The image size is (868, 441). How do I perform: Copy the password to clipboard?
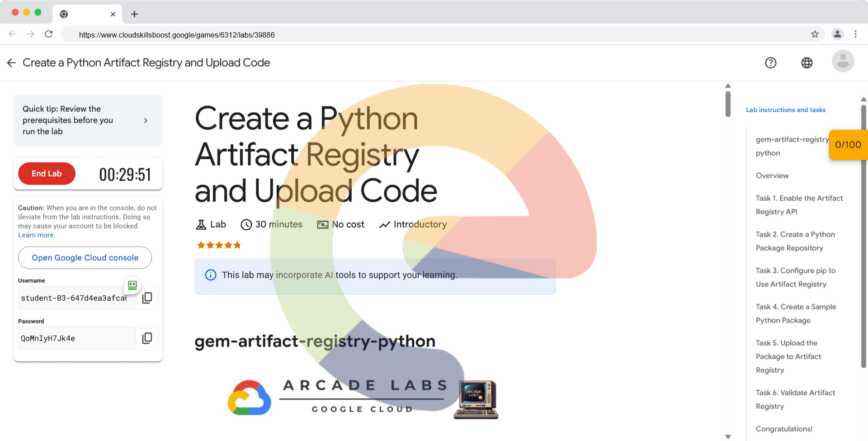147,338
